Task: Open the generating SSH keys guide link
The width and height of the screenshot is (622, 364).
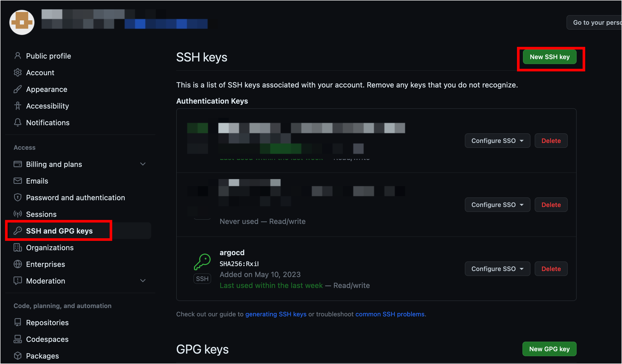Action: point(276,314)
